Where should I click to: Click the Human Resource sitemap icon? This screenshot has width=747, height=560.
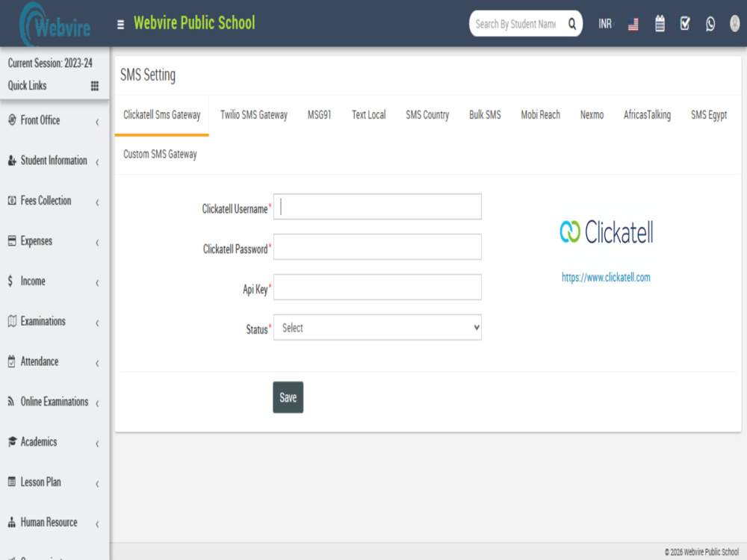(12, 523)
